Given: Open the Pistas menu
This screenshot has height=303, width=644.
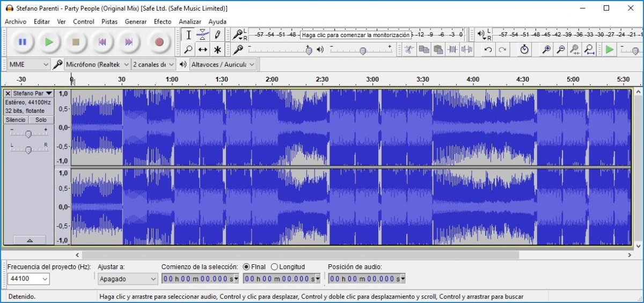Looking at the screenshot, I should pos(109,21).
